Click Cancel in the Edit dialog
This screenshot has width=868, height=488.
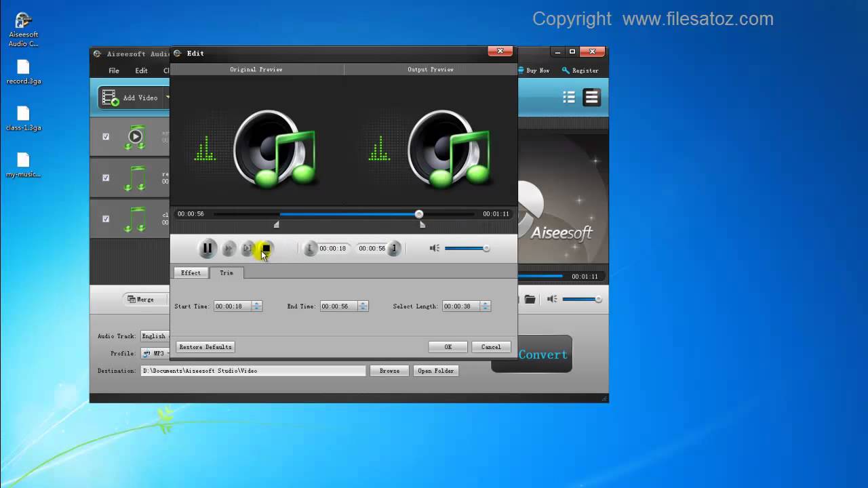tap(491, 347)
